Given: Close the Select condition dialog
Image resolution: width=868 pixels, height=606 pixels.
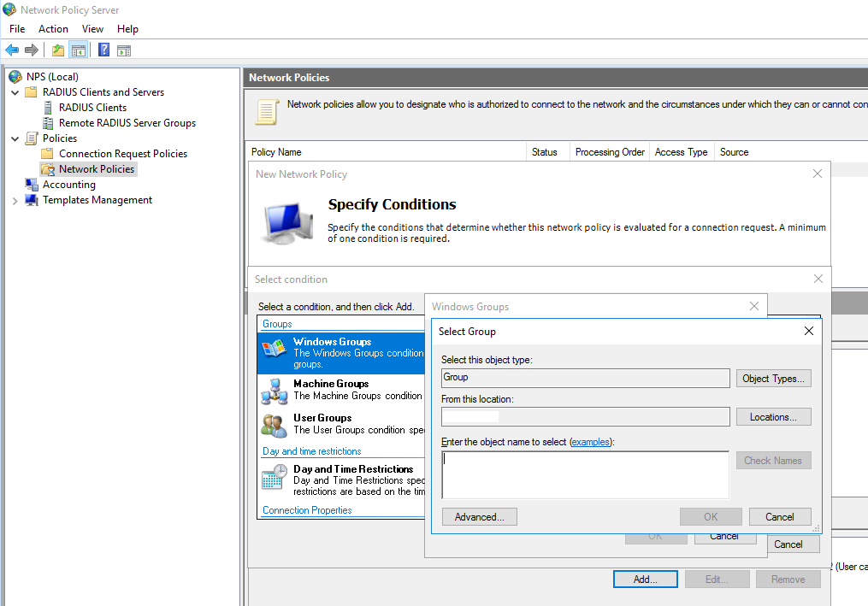Looking at the screenshot, I should pos(818,279).
